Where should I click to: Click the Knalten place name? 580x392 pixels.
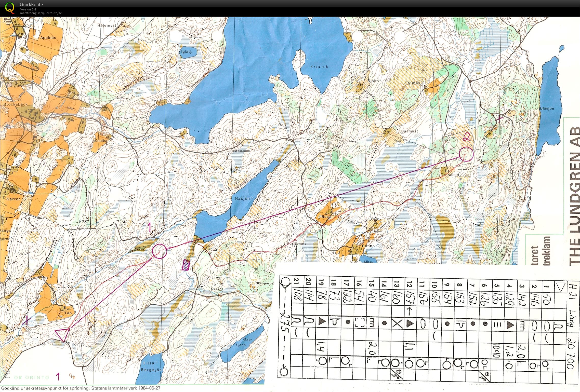102,140
